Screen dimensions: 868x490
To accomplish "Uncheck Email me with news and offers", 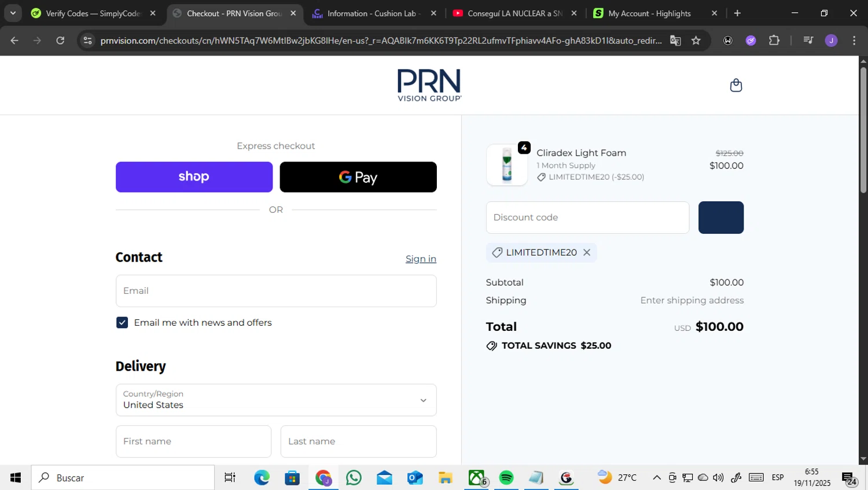I will point(122,322).
